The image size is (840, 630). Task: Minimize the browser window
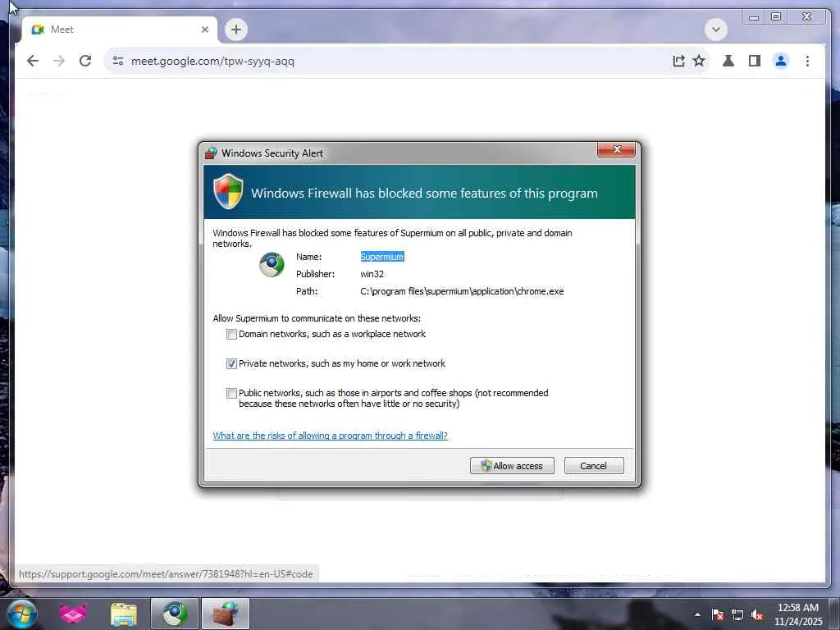point(753,16)
